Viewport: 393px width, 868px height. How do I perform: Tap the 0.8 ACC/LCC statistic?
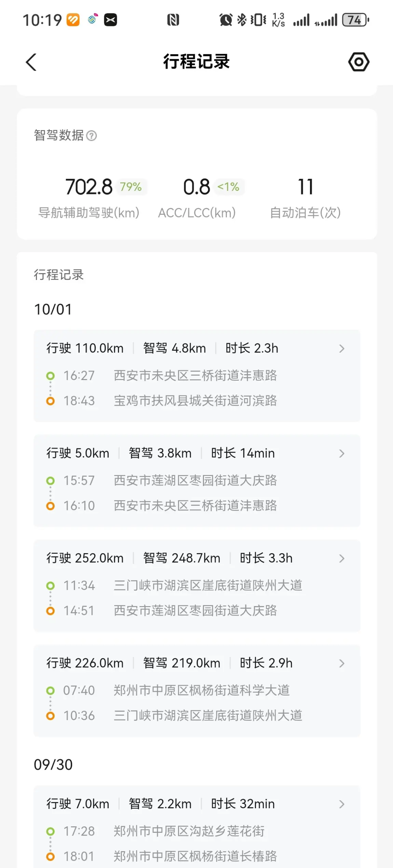tap(196, 187)
